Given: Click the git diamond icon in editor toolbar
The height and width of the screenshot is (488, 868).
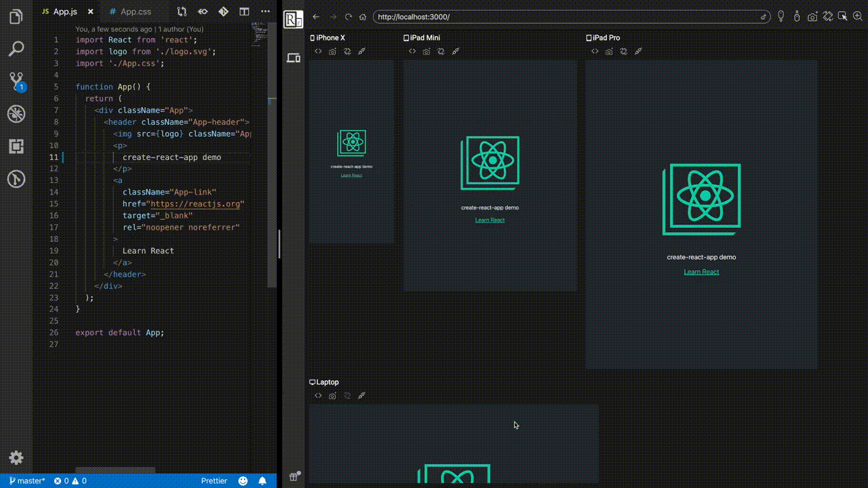Looking at the screenshot, I should 223,12.
